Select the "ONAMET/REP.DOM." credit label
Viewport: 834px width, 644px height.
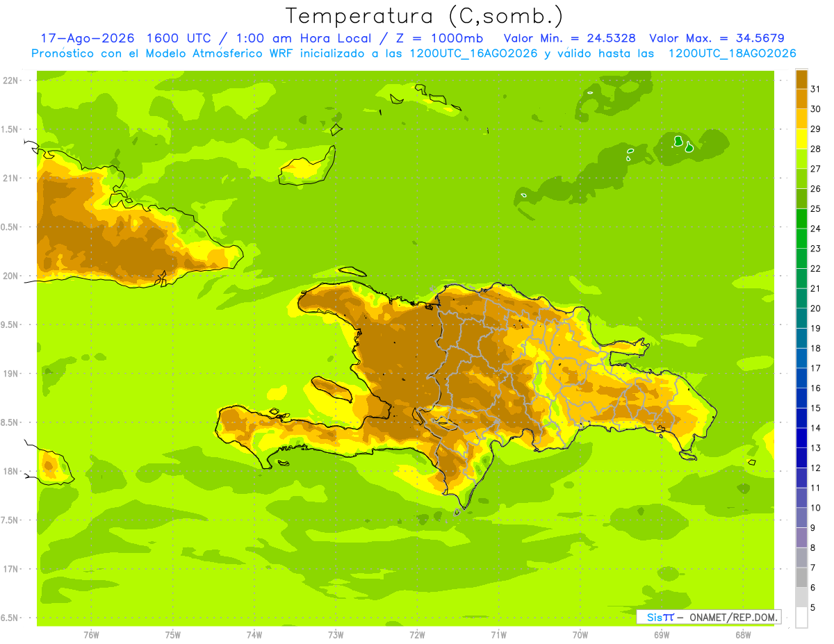coord(733,617)
